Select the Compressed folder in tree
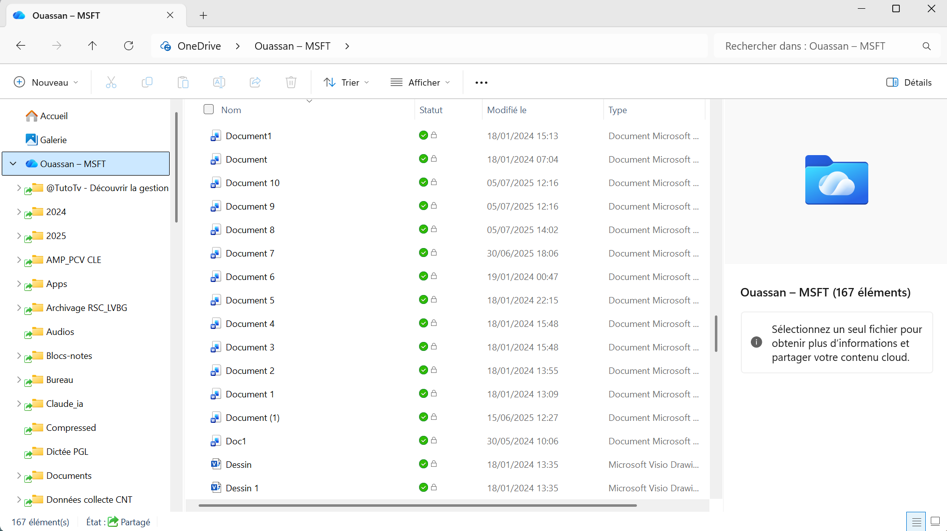This screenshot has height=531, width=947. point(71,428)
